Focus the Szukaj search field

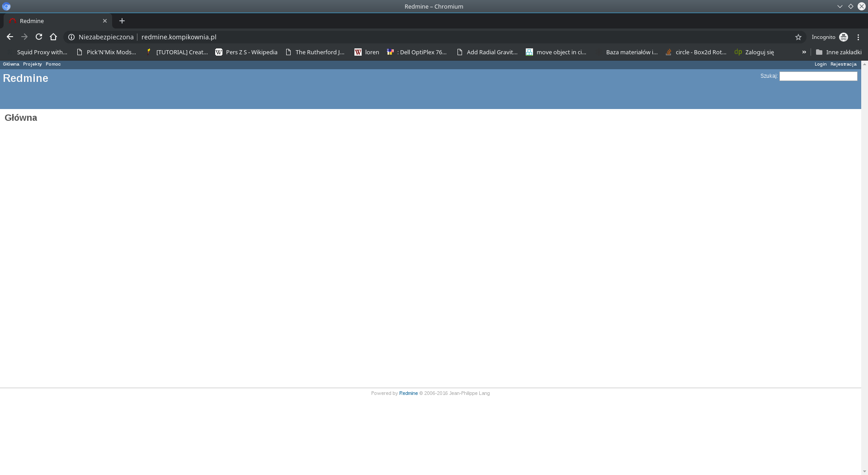coord(818,76)
